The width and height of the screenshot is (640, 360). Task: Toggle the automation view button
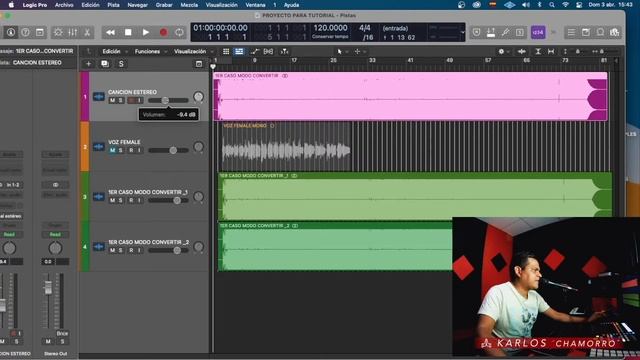click(x=255, y=51)
